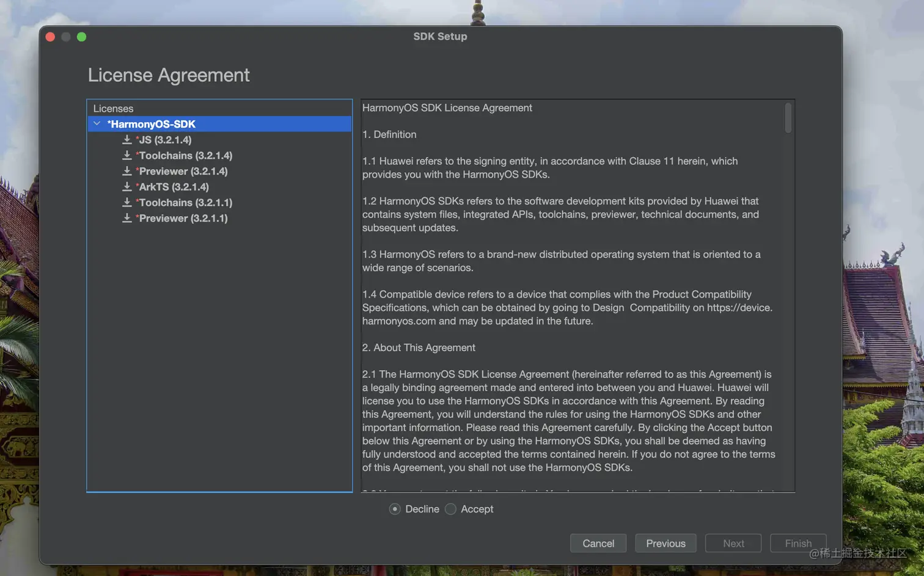Click the disabled Finish button

798,543
